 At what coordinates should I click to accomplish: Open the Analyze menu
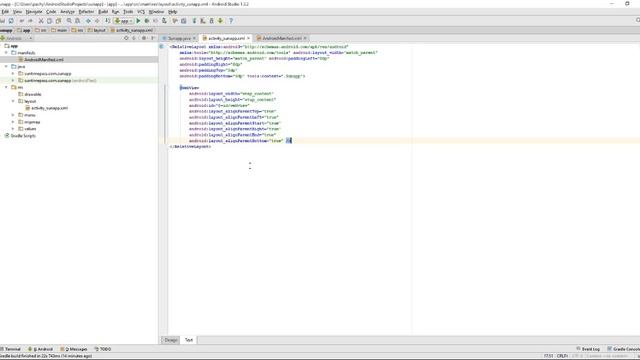tap(67, 12)
